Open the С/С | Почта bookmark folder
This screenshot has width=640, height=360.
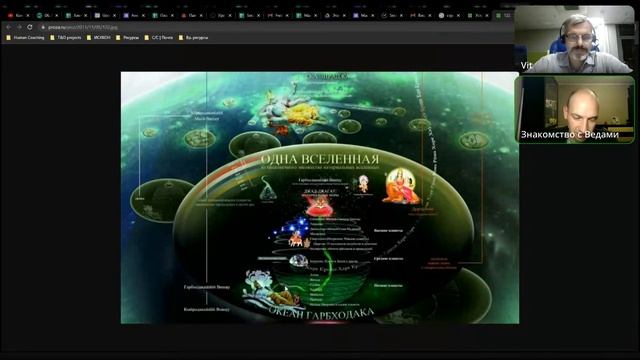(x=158, y=38)
